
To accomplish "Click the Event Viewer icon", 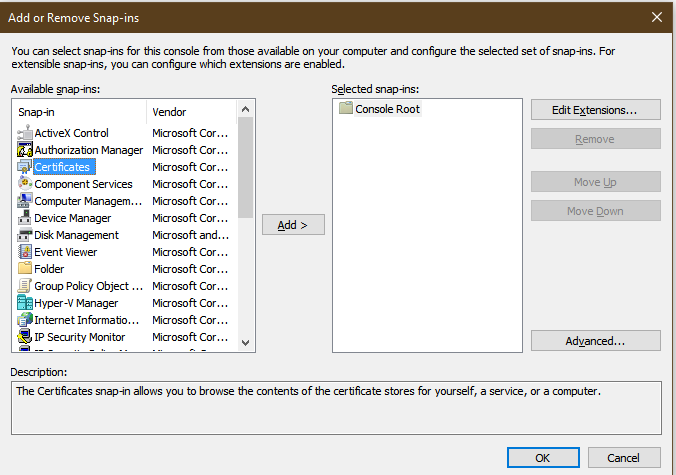I will pos(25,252).
